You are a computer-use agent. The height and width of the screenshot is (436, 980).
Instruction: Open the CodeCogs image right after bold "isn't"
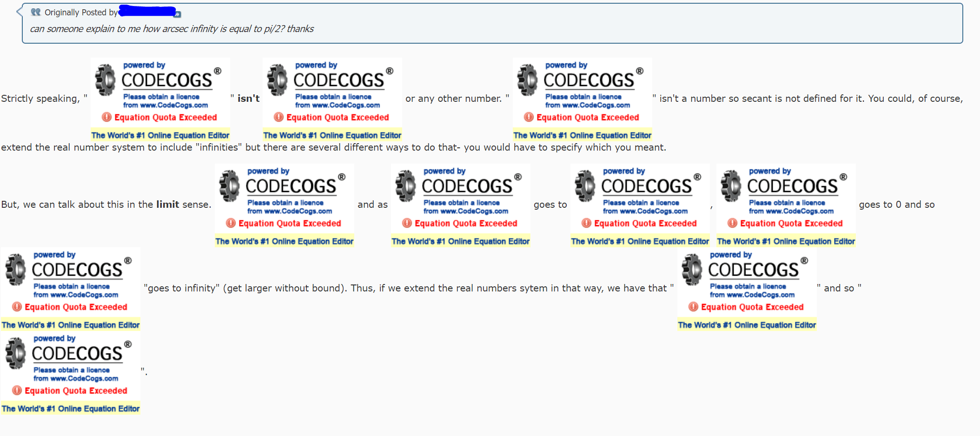point(332,99)
